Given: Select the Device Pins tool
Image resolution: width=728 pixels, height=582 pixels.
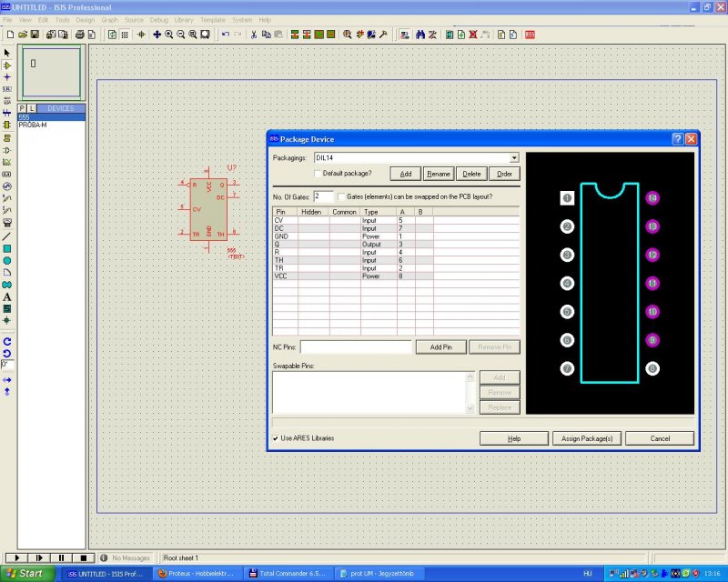Looking at the screenshot, I should pyautogui.click(x=7, y=150).
